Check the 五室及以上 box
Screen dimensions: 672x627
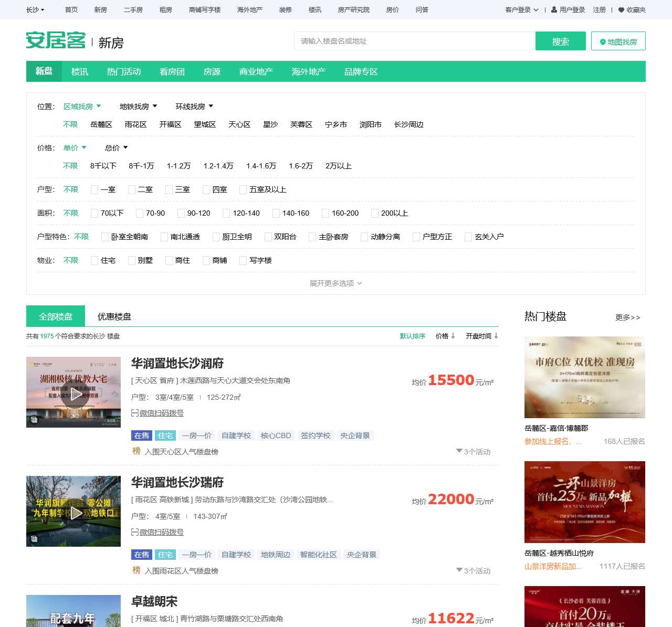[243, 189]
